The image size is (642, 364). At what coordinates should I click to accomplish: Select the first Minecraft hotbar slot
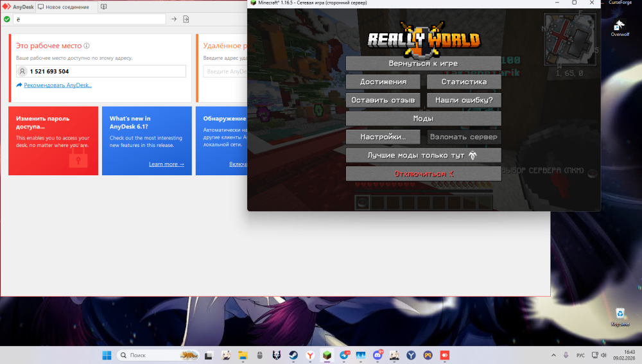(363, 202)
